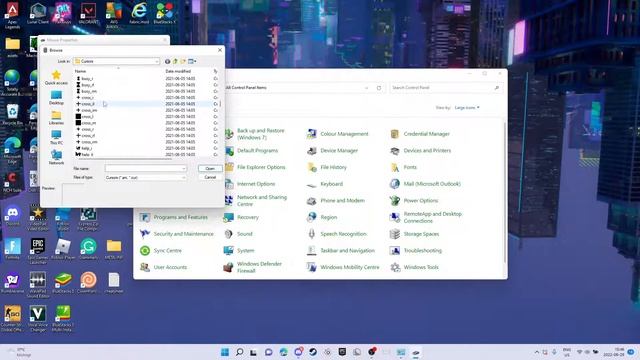
Task: Open Power Options icon
Action: click(395, 201)
